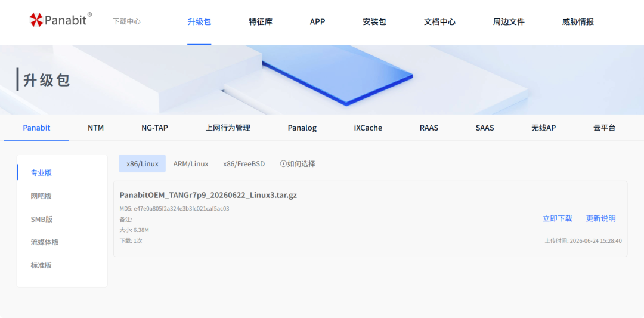Go to the APP section
This screenshot has width=644, height=318.
317,22
